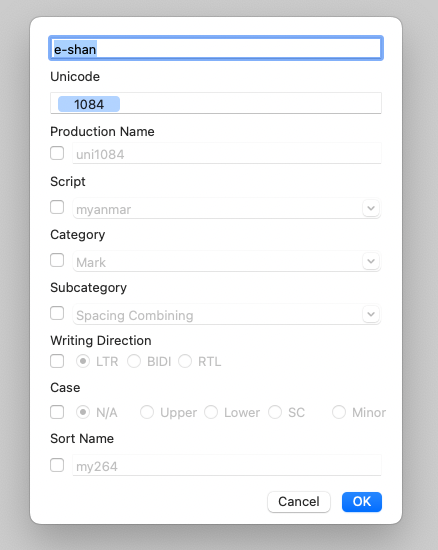Enable the Sort Name checkbox
438x550 pixels.
(x=57, y=465)
